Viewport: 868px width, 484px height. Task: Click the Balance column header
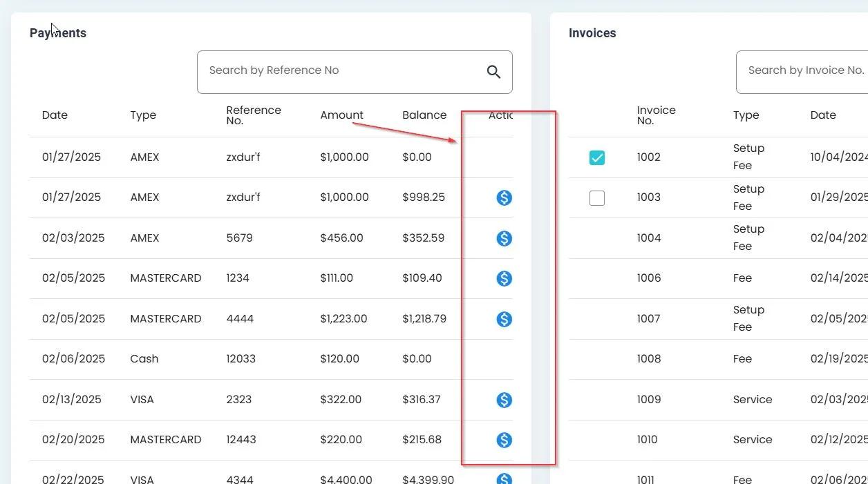(x=424, y=115)
